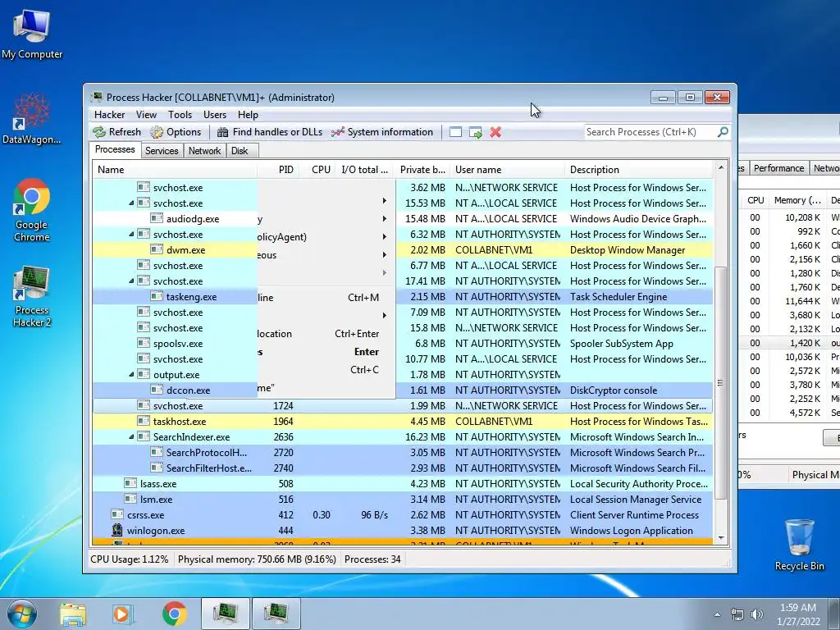Choose context menu entry with Ctrl+M shortcut
Screen dimensions: 840x630
click(x=326, y=297)
